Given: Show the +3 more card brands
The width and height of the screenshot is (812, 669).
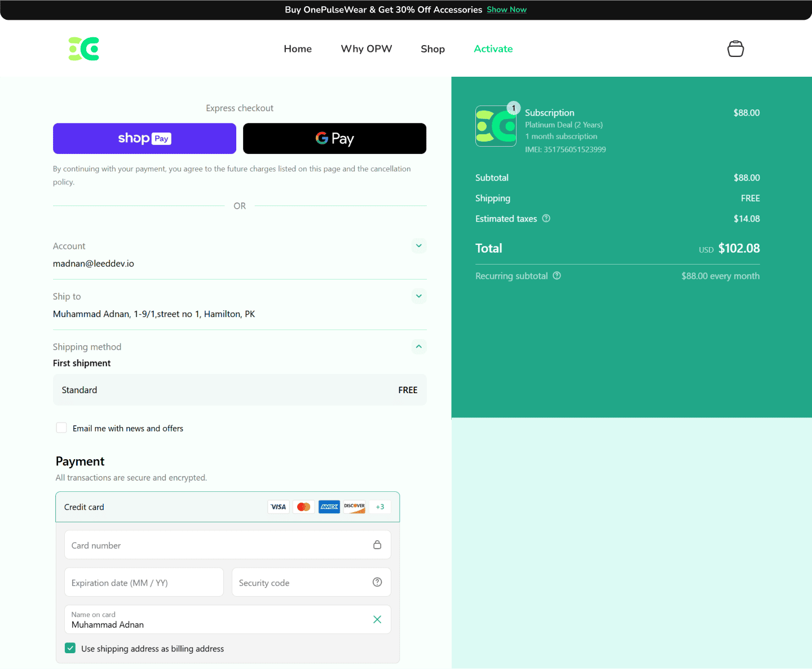Looking at the screenshot, I should pyautogui.click(x=380, y=507).
